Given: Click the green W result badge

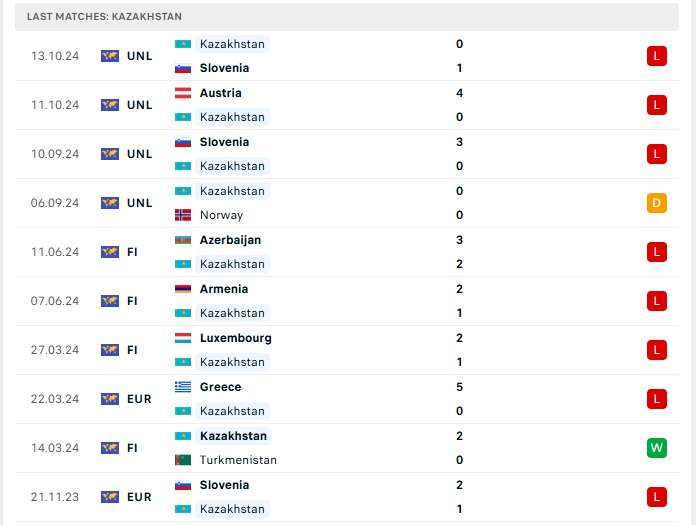Looking at the screenshot, I should click(656, 448).
